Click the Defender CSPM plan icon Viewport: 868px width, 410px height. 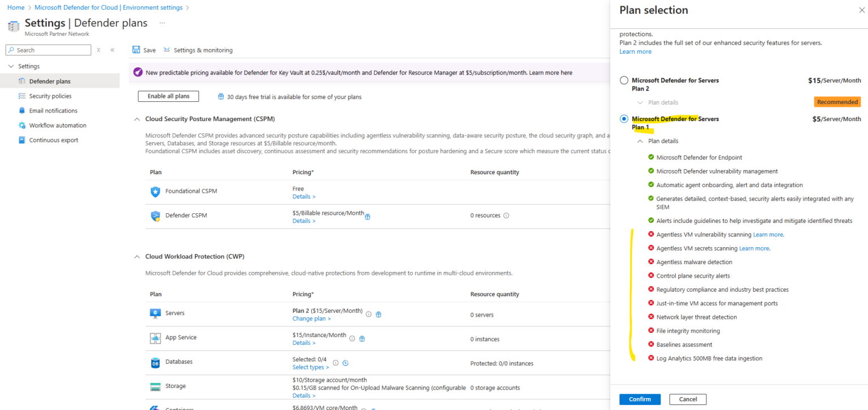(155, 215)
